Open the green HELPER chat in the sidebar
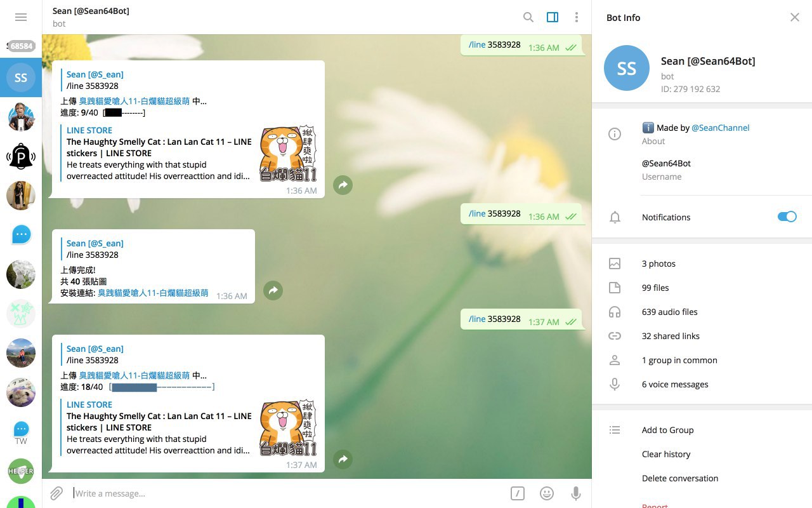 [21, 471]
